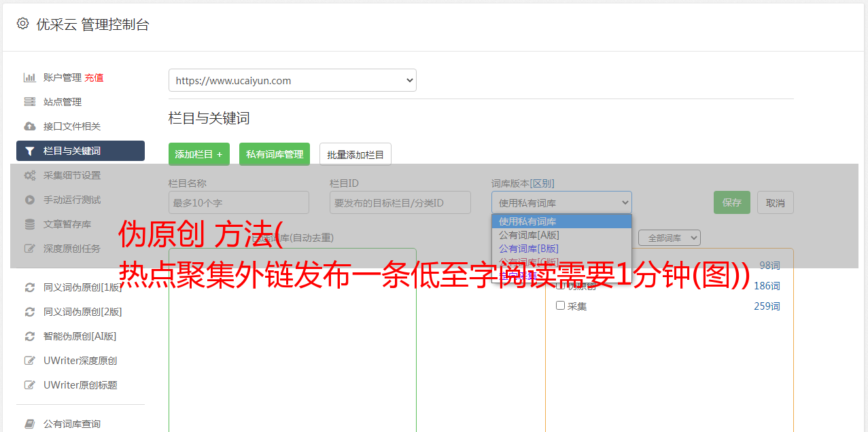Viewport: 868px width, 432px height.
Task: Click the 私有词库管理 button
Action: click(275, 154)
